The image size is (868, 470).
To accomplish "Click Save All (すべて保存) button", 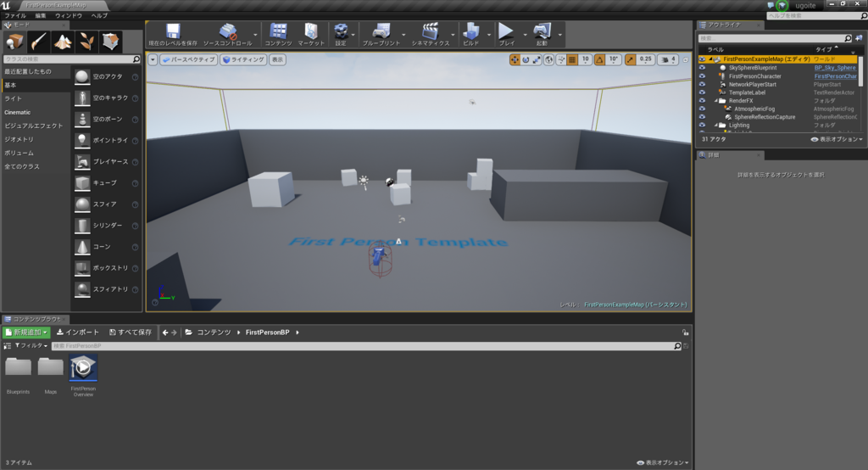I will click(131, 333).
